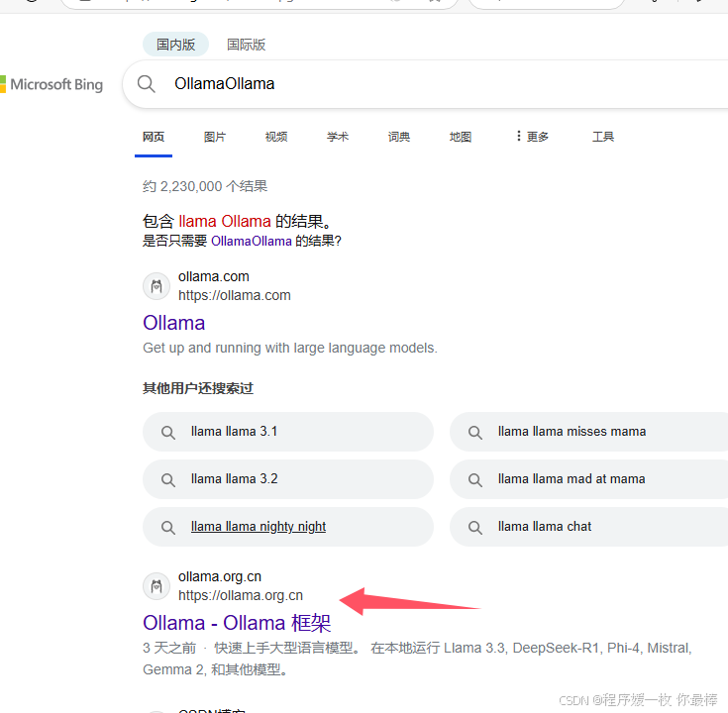Click the 其他用户还搜索过 heading
This screenshot has width=728, height=713.
click(x=198, y=388)
